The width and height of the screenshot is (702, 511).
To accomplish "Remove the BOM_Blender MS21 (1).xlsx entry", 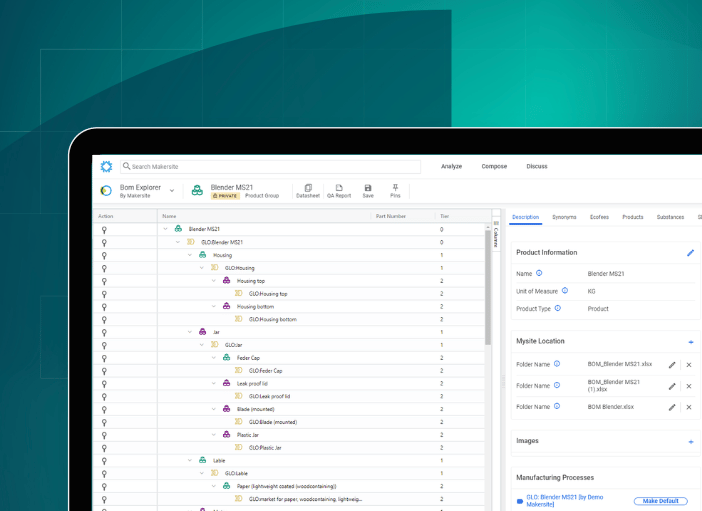I will pyautogui.click(x=689, y=386).
